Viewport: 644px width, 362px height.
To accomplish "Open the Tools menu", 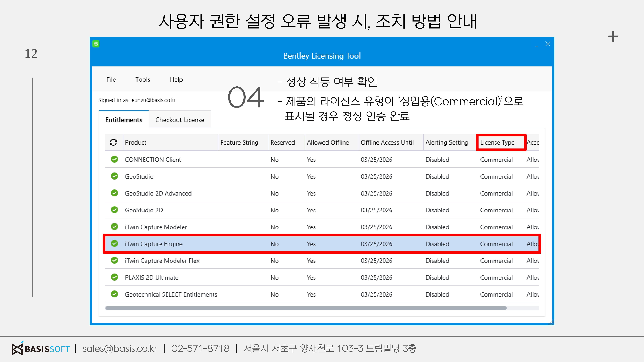I will (143, 79).
